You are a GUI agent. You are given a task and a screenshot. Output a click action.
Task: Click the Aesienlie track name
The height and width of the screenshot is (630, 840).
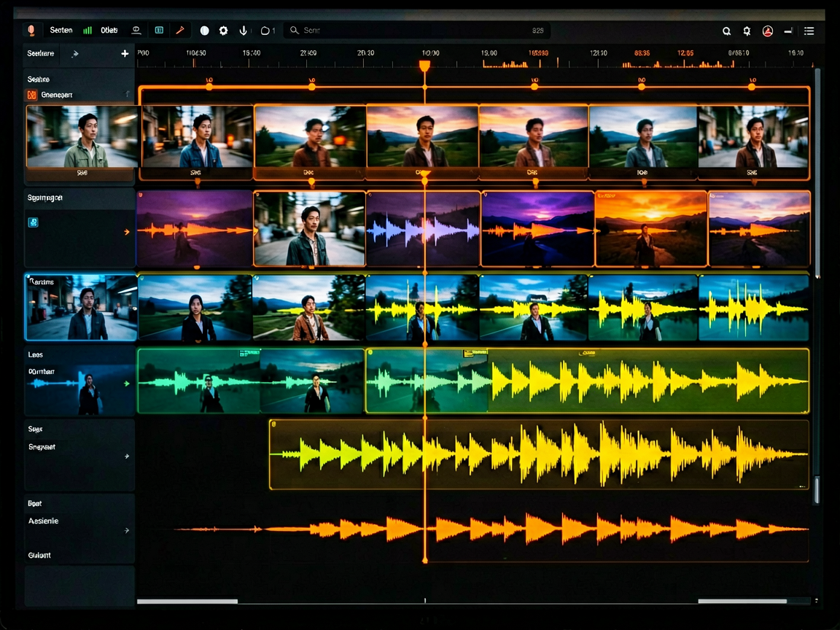point(44,521)
